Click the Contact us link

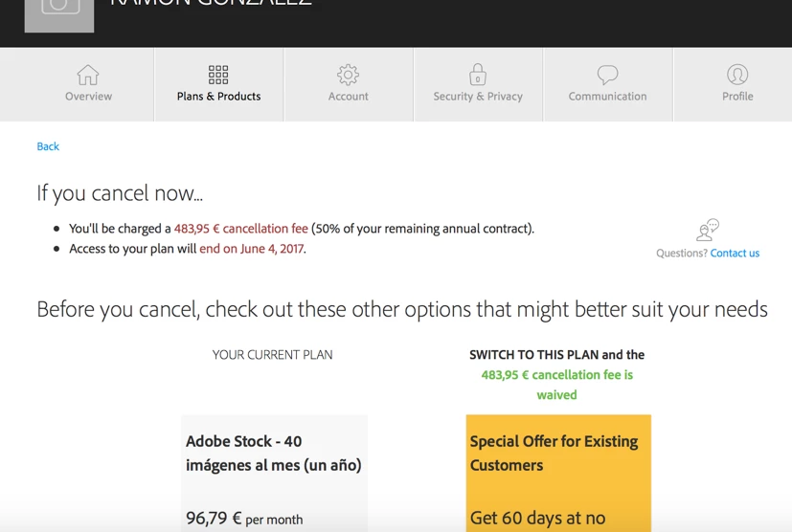tap(735, 253)
